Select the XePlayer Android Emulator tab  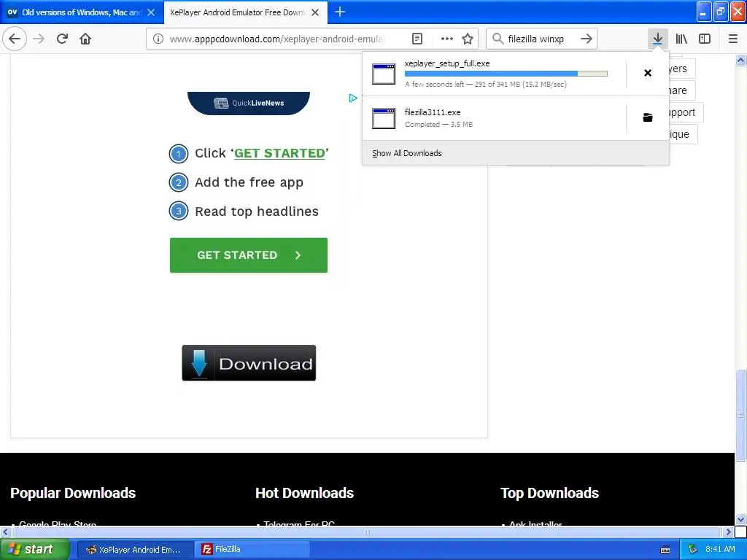[x=239, y=12]
